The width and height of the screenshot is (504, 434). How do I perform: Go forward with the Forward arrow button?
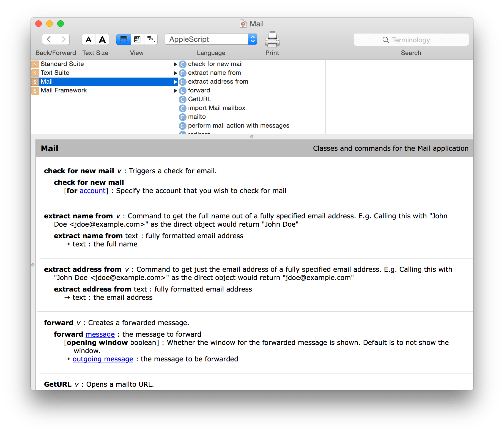63,39
